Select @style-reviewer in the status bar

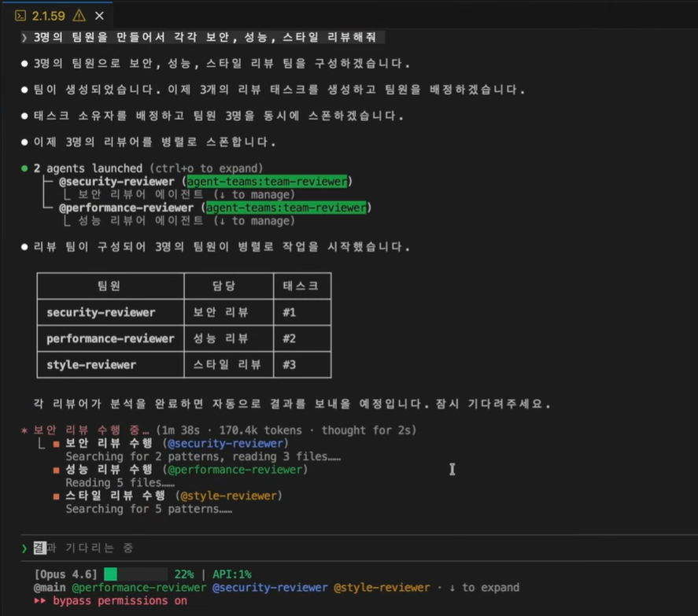pos(382,588)
